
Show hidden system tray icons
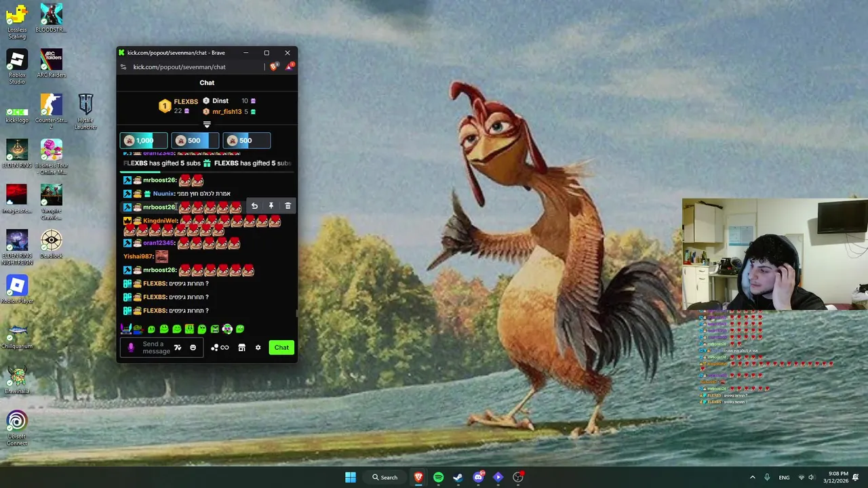[752, 477]
